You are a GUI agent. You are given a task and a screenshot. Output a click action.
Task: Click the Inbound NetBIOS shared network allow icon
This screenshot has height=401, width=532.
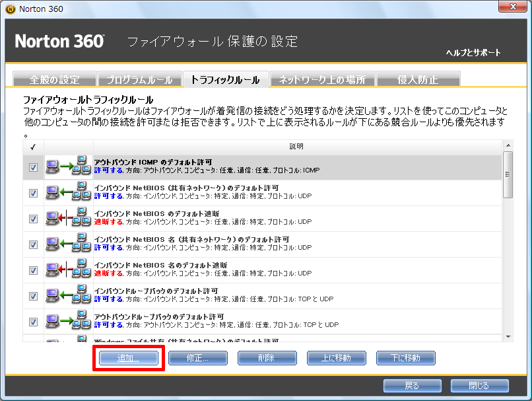coord(68,193)
